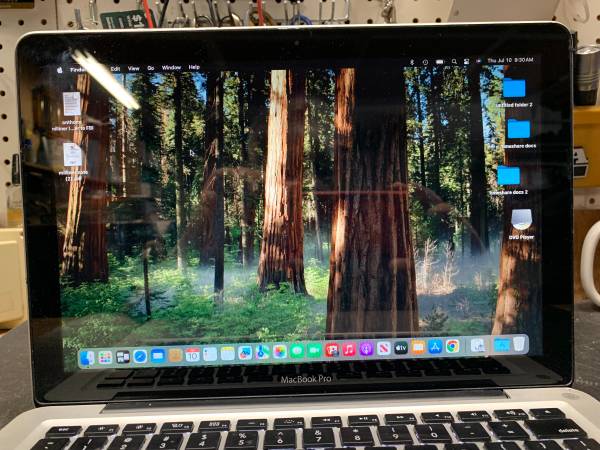Open the Reminders app in Dock
600x450 pixels.
210,354
